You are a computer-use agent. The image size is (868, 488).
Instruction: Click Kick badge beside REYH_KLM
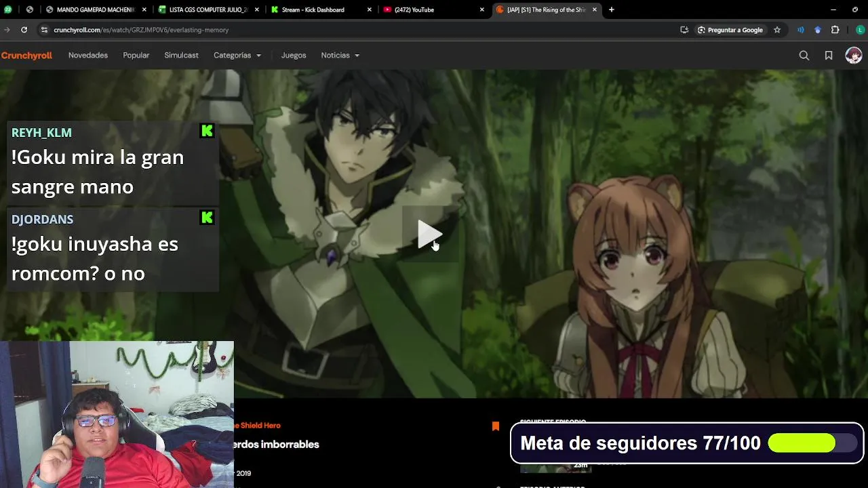coord(208,131)
